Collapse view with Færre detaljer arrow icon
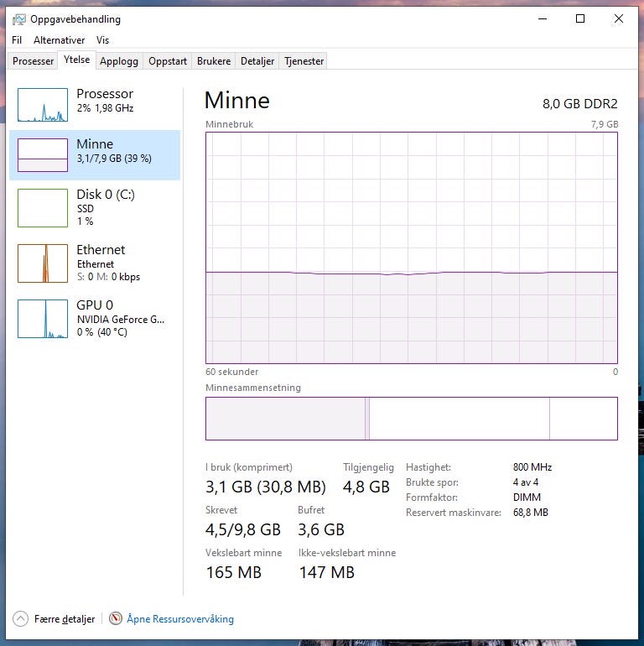 (x=20, y=618)
